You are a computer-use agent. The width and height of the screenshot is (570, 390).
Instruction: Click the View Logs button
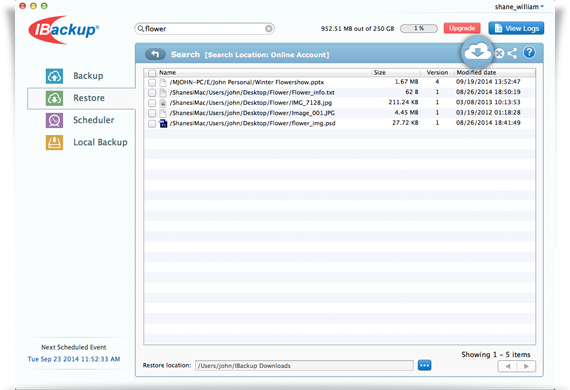coord(516,28)
